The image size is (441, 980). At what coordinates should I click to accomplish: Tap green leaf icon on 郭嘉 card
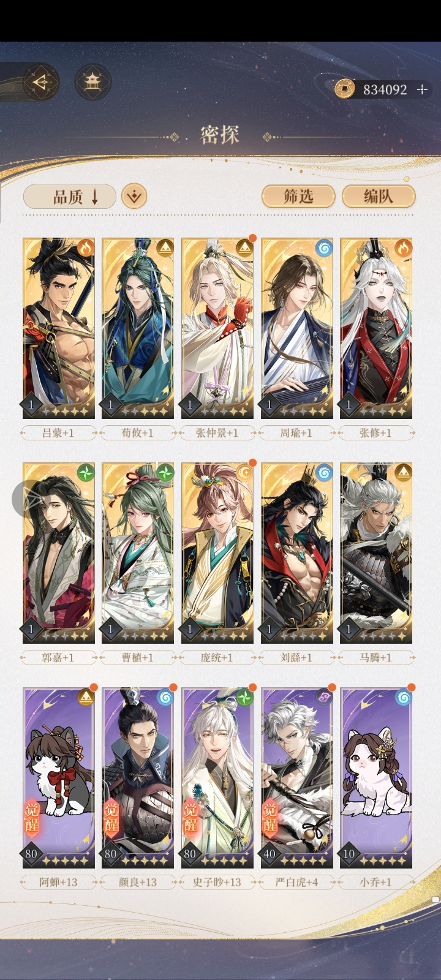click(86, 472)
